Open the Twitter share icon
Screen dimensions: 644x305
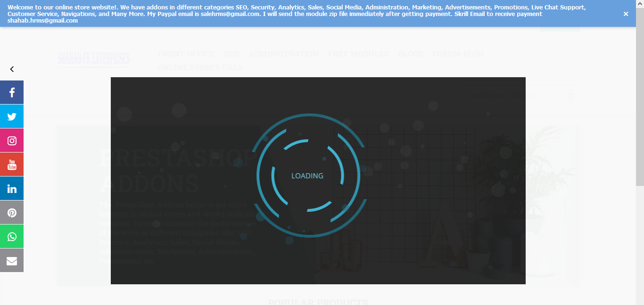pyautogui.click(x=12, y=116)
